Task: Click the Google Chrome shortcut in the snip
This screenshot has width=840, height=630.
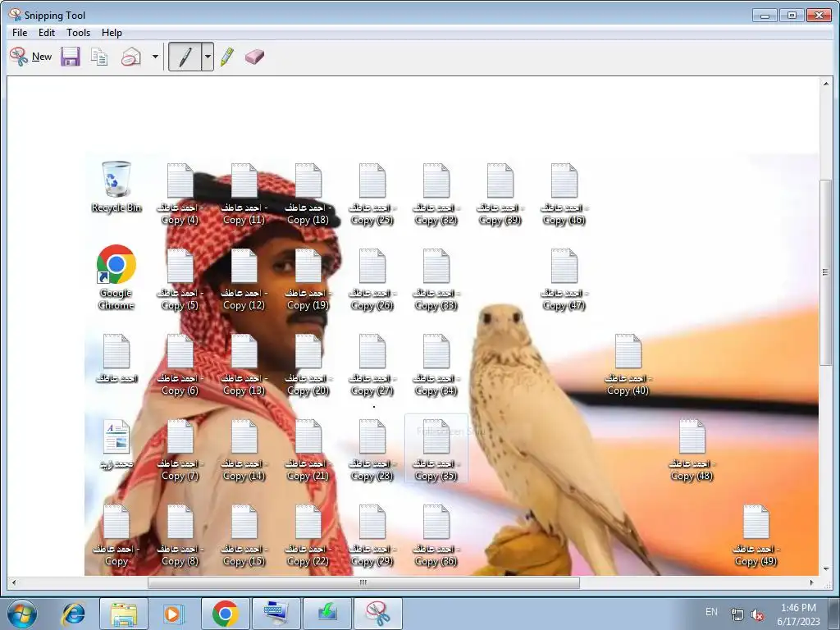Action: pos(116,277)
